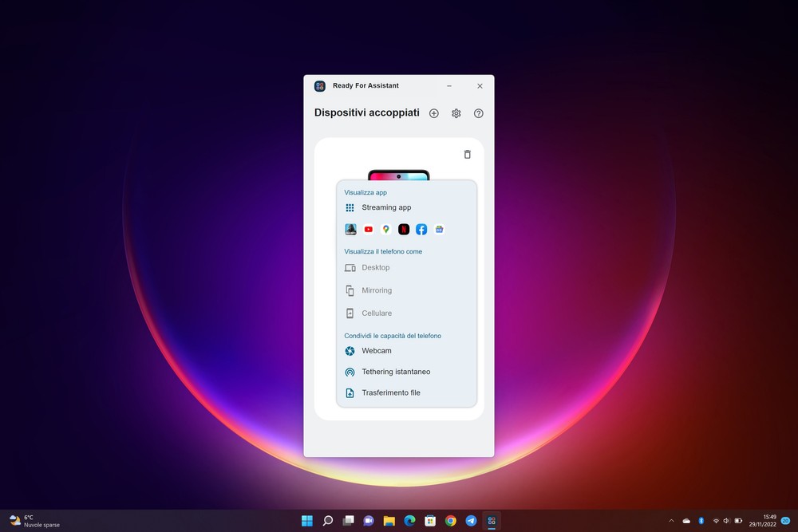Expand hidden system tray icons chevron
798x532 pixels.
tap(670, 521)
